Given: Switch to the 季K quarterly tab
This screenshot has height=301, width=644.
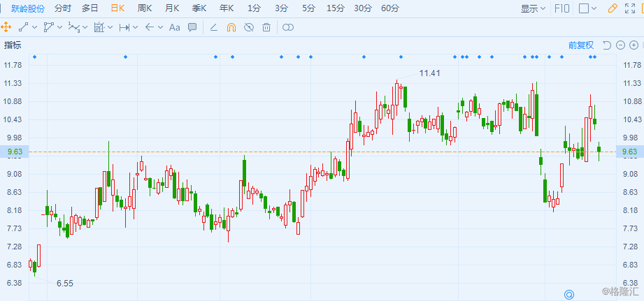Looking at the screenshot, I should pyautogui.click(x=199, y=8).
